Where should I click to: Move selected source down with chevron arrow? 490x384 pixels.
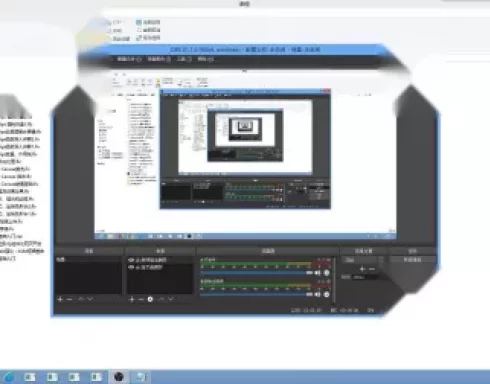pyautogui.click(x=171, y=299)
